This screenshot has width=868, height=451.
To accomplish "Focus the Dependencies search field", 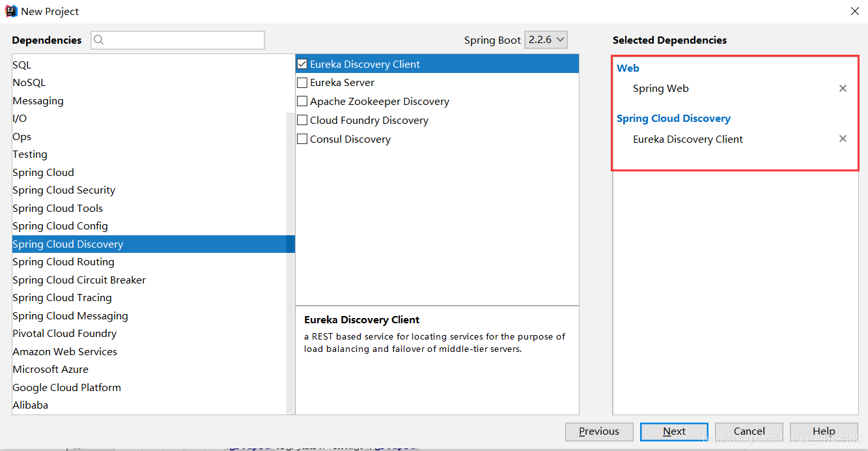I will click(x=178, y=40).
